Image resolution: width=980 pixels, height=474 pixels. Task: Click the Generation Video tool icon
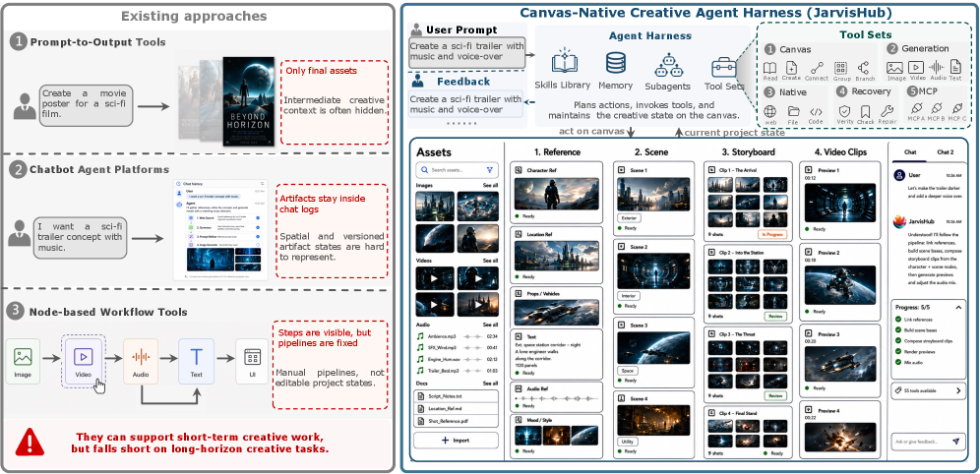point(916,67)
